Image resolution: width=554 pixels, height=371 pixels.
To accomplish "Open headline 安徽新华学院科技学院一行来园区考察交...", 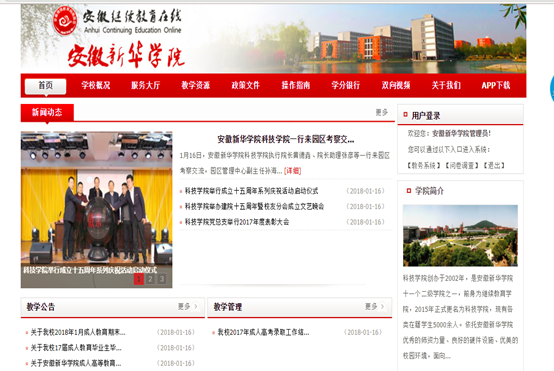I will pos(285,140).
